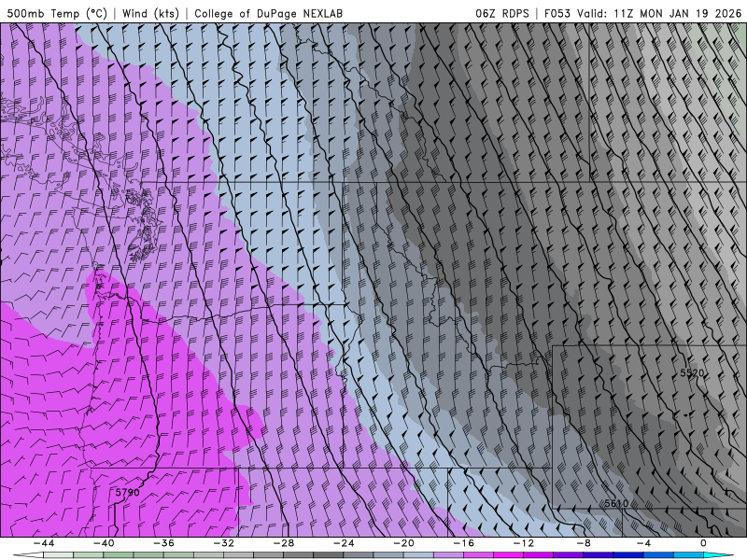Click the 5520 height contour label
Viewport: 747px width, 560px height.
[x=692, y=372]
